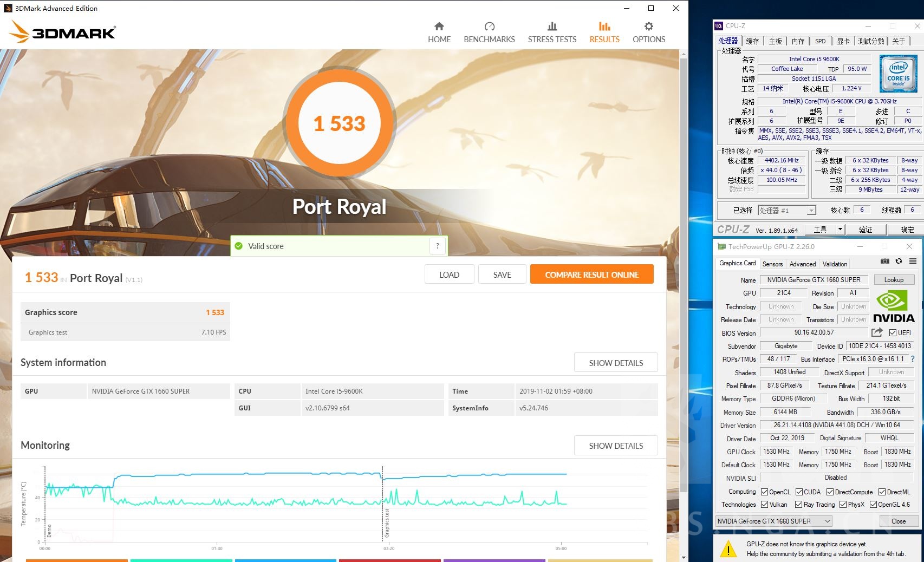The width and height of the screenshot is (924, 562).
Task: Click the 3DMark title bar app icon
Action: (x=8, y=8)
